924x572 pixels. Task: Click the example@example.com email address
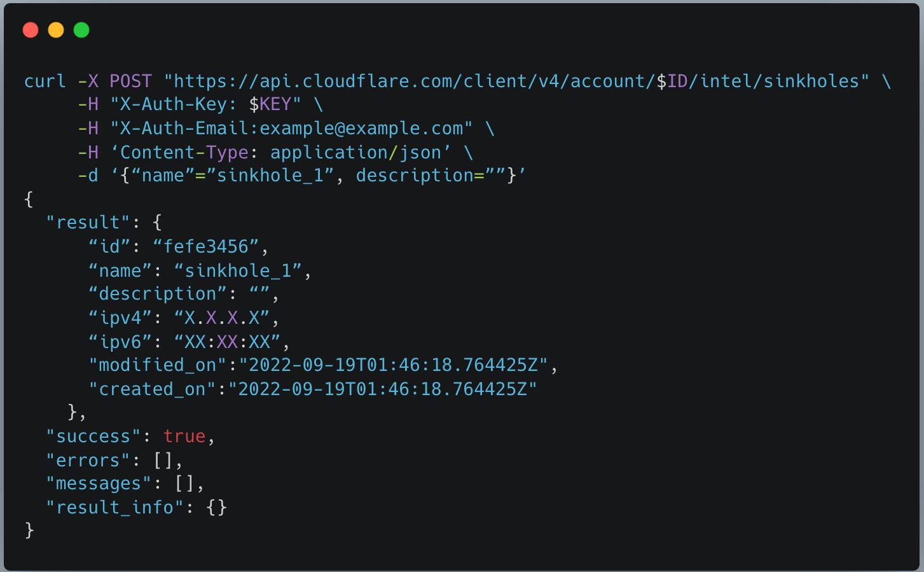coord(361,129)
